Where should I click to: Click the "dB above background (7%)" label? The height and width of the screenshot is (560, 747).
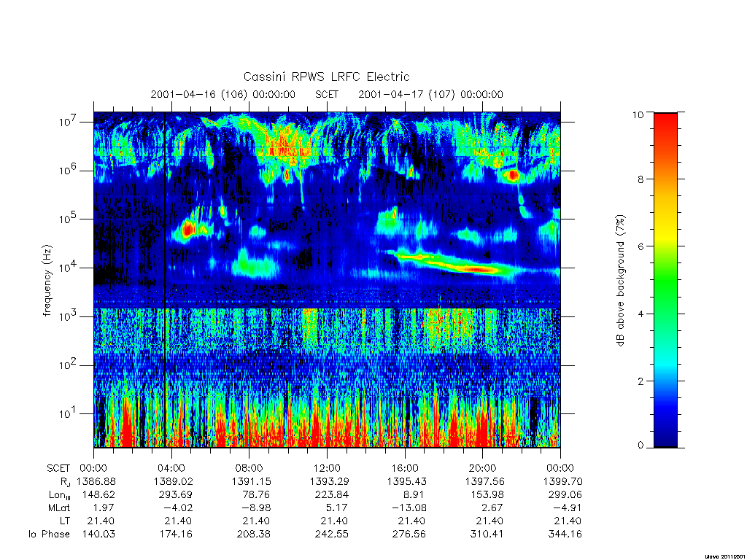coord(620,281)
